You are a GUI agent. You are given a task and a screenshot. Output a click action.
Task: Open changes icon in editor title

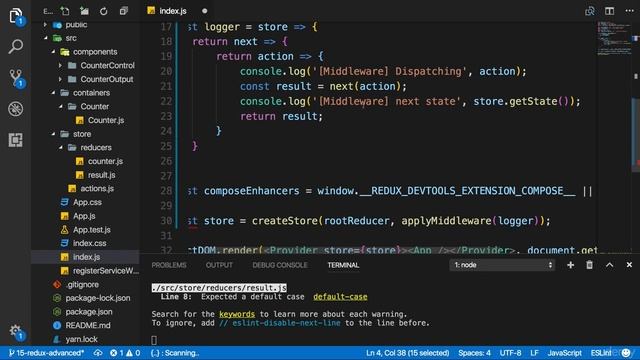(x=590, y=11)
